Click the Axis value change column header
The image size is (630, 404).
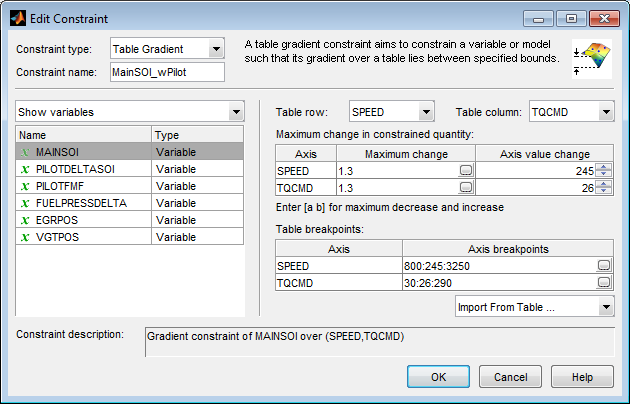pyautogui.click(x=544, y=154)
